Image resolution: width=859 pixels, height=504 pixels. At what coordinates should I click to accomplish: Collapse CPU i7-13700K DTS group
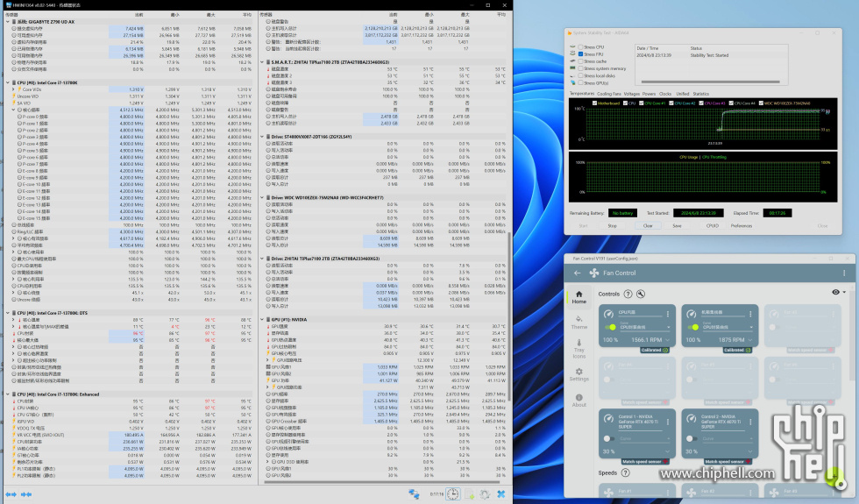click(8, 313)
